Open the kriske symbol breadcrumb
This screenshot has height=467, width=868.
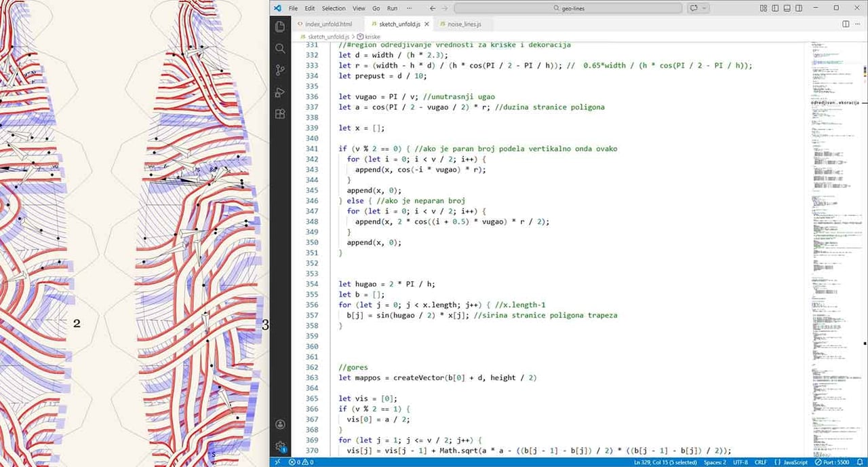click(369, 36)
